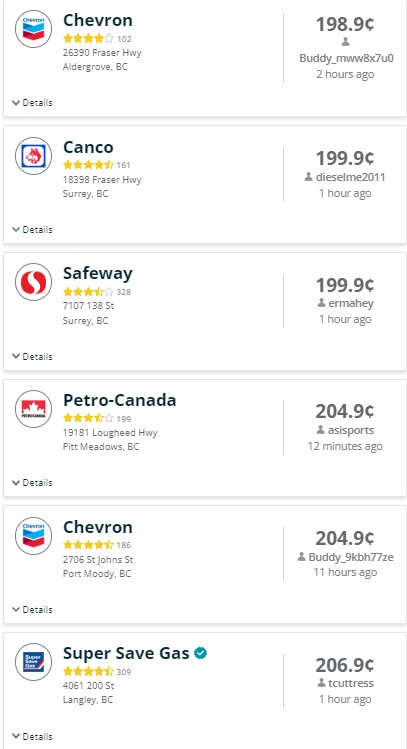Viewport: 407px width, 749px height.
Task: Click the 204.9¢ price reported by asisports
Action: point(345,411)
